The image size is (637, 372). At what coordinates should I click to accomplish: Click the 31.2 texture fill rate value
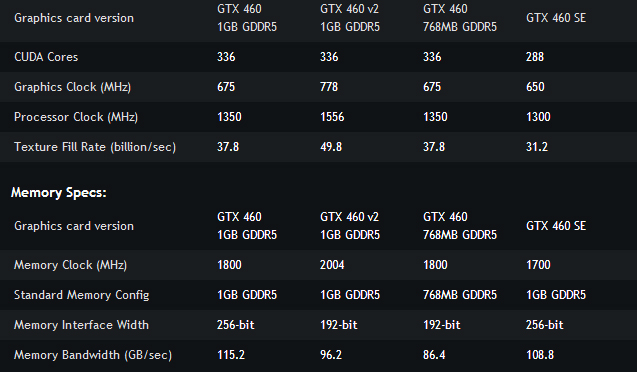(x=537, y=147)
